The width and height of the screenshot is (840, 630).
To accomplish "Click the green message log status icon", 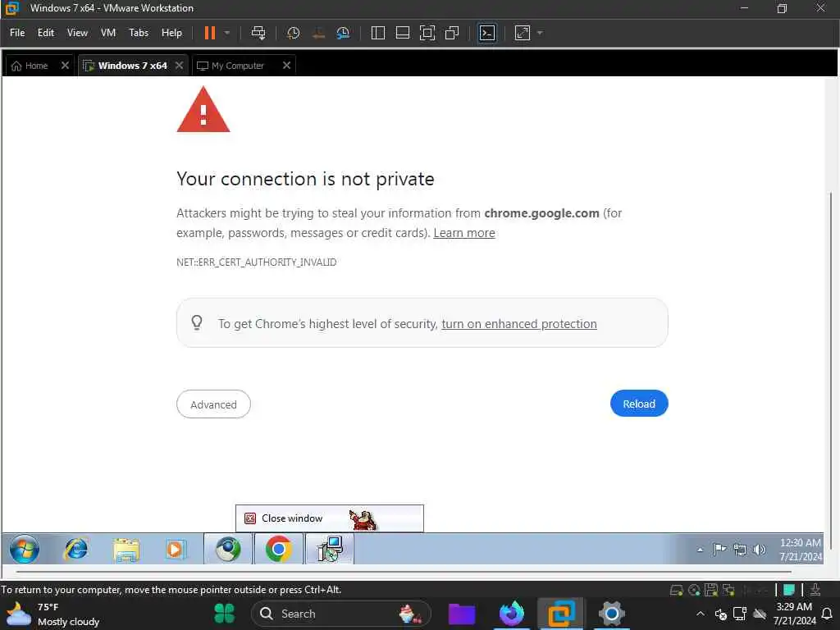I will (x=788, y=590).
